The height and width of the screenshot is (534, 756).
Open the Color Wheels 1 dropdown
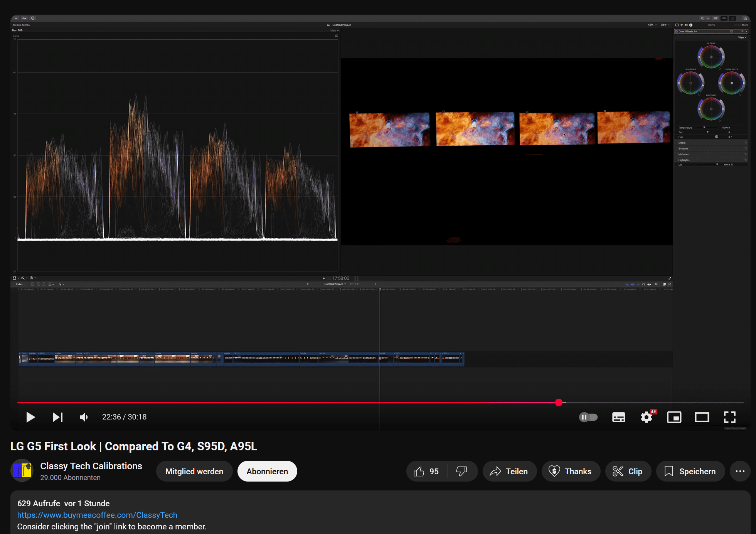coord(688,31)
